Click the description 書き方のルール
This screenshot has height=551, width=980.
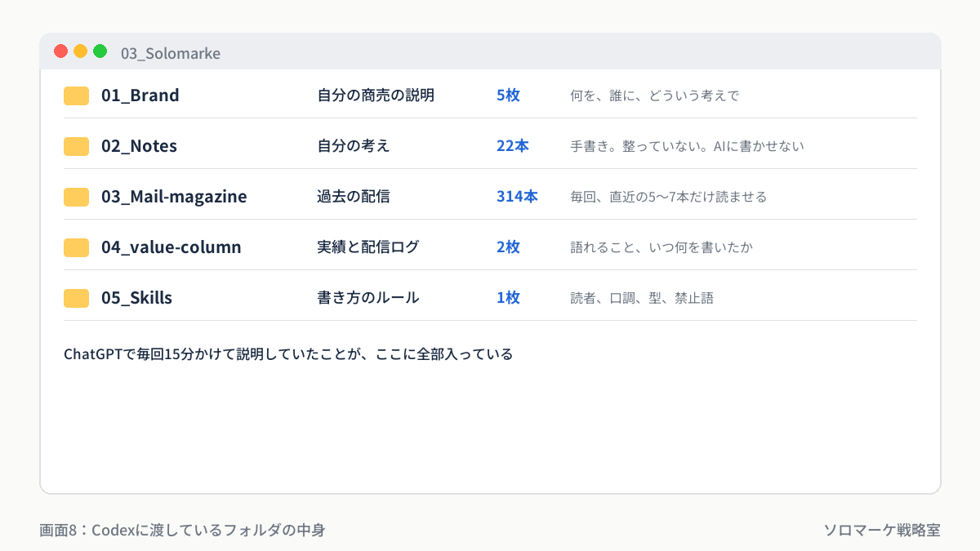[368, 298]
